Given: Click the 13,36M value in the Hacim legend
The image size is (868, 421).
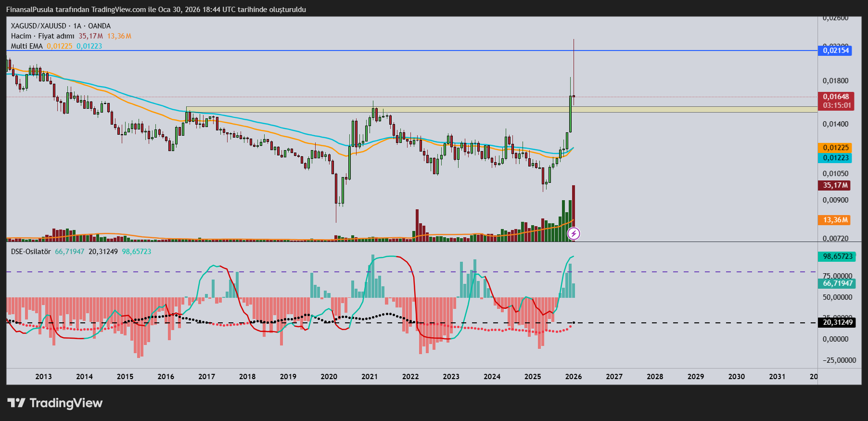Looking at the screenshot, I should tap(119, 36).
